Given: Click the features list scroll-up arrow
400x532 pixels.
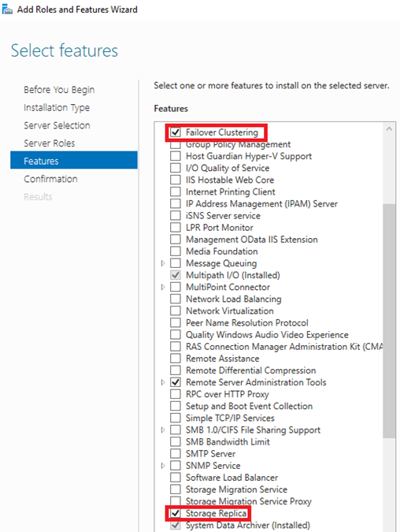Looking at the screenshot, I should (x=389, y=128).
